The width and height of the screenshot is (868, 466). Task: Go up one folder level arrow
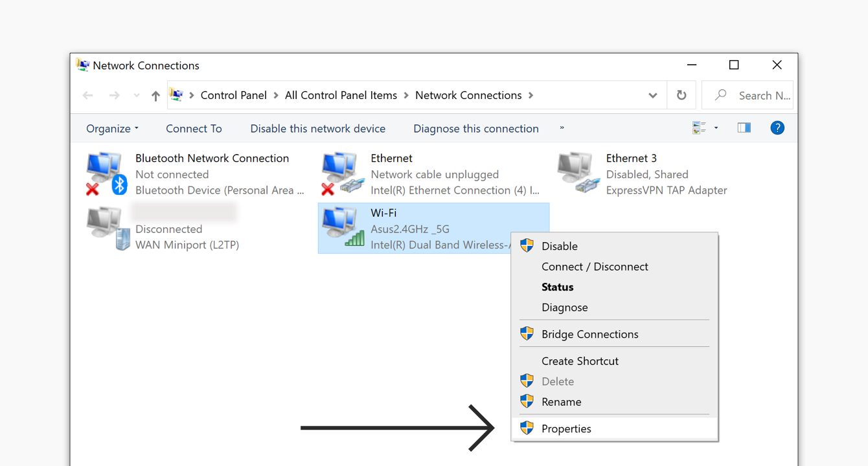tap(155, 96)
